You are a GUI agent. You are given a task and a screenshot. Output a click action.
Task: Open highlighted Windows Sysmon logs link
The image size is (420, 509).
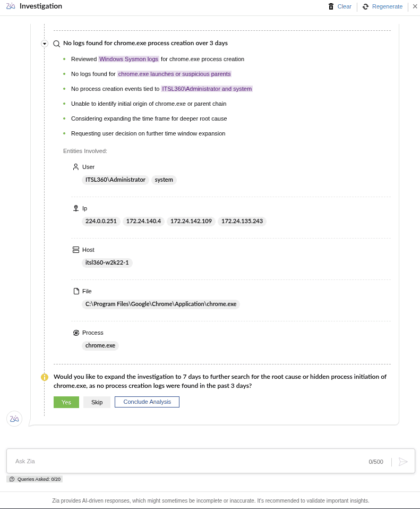pos(128,59)
